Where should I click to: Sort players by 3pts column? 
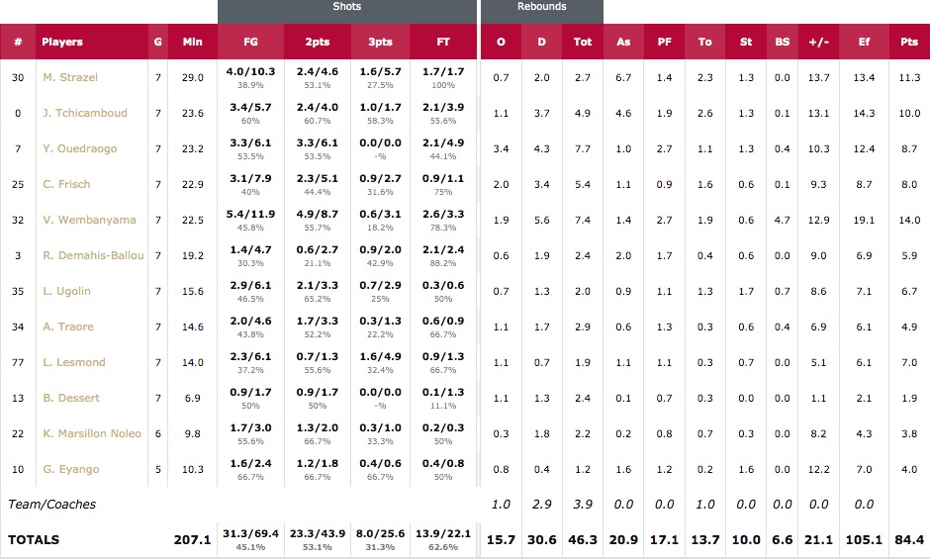click(x=380, y=43)
